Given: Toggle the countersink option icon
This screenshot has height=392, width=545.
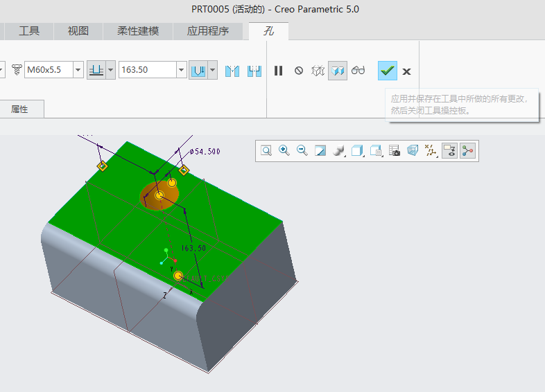Looking at the screenshot, I should click(232, 71).
